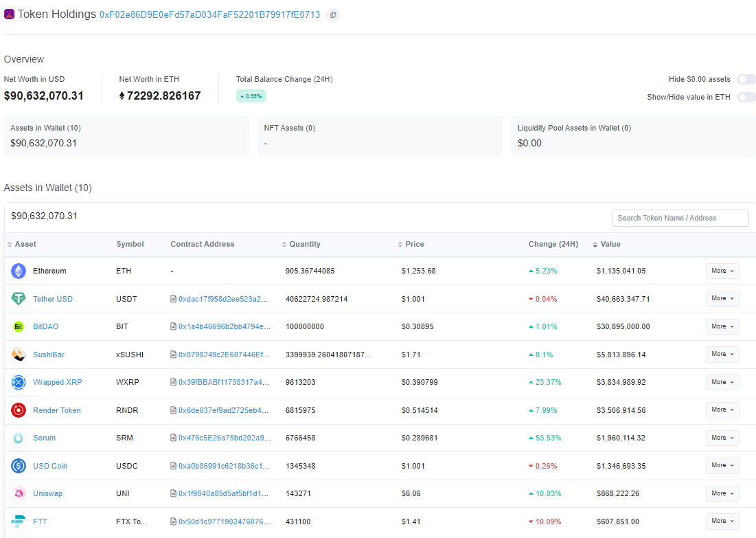Open More dropdown for Wrapped XRP row
Screen dimensions: 756x538
tap(722, 382)
